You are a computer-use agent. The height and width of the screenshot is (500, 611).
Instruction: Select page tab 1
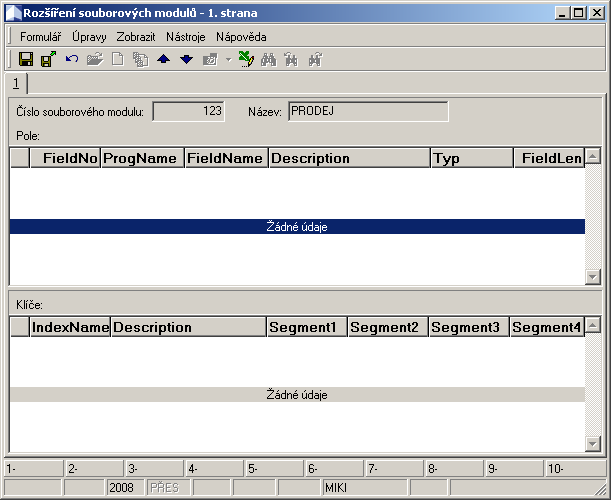pos(16,83)
